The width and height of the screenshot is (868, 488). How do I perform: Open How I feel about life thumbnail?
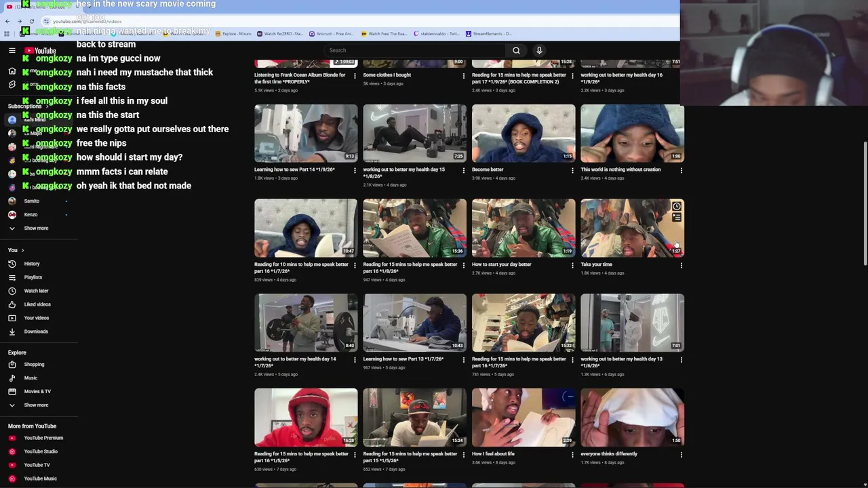524,418
